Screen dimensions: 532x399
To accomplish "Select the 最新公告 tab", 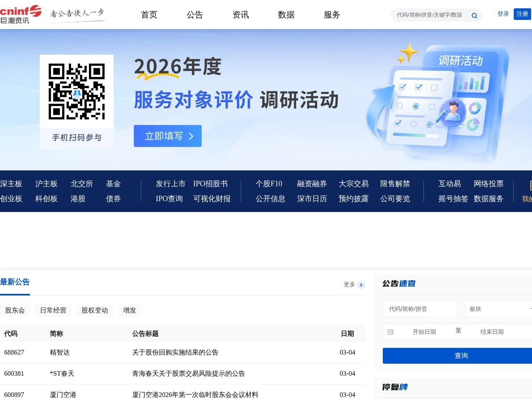I will [x=15, y=282].
